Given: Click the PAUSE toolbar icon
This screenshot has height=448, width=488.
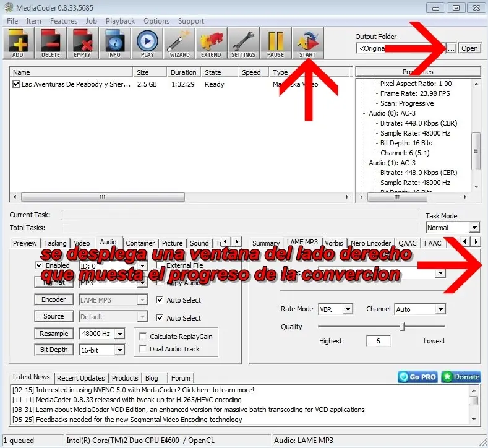Looking at the screenshot, I should coord(275,43).
